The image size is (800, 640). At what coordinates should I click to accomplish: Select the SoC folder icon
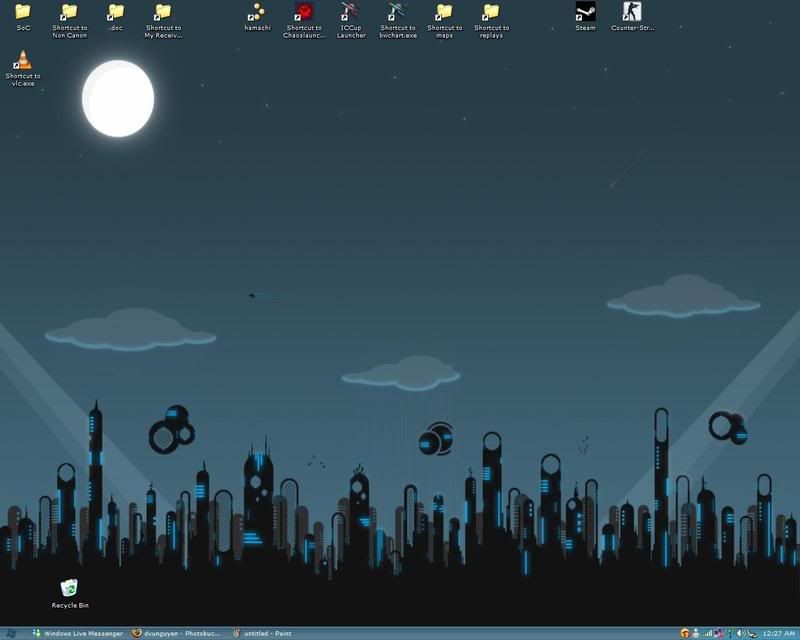click(x=22, y=17)
